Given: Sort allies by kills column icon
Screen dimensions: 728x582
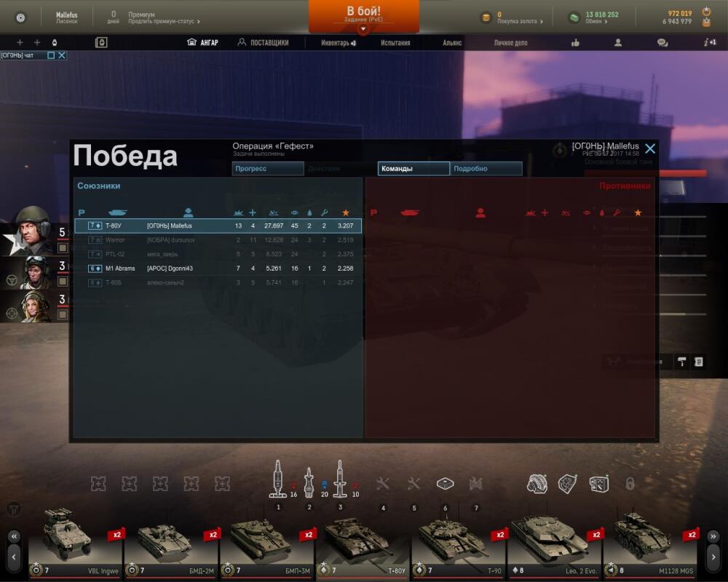Looking at the screenshot, I should click(x=238, y=212).
